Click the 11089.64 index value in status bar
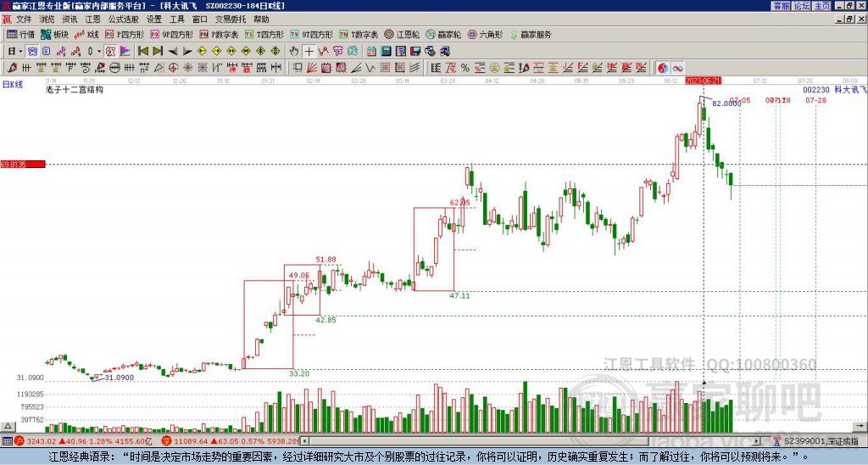This screenshot has width=868, height=465. pyautogui.click(x=191, y=441)
